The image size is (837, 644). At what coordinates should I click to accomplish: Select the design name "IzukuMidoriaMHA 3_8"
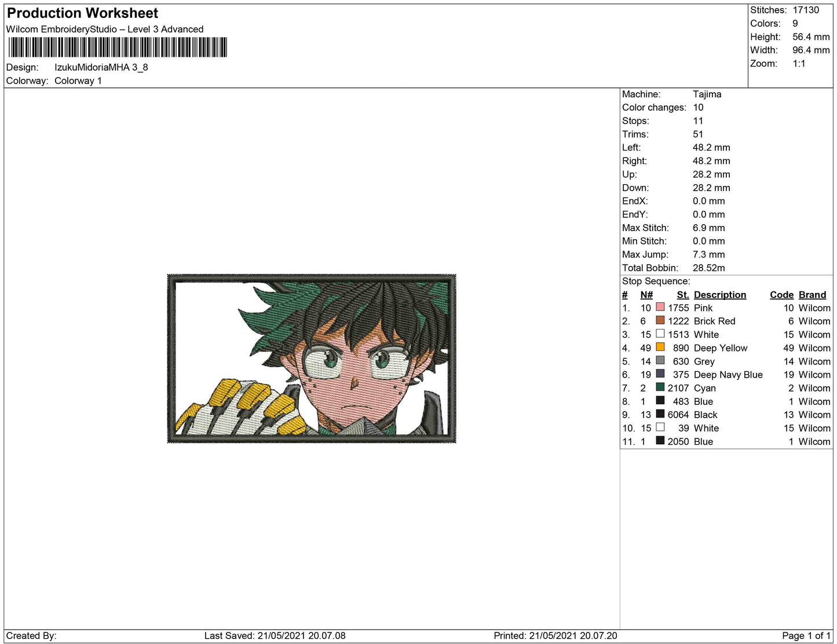tap(101, 67)
